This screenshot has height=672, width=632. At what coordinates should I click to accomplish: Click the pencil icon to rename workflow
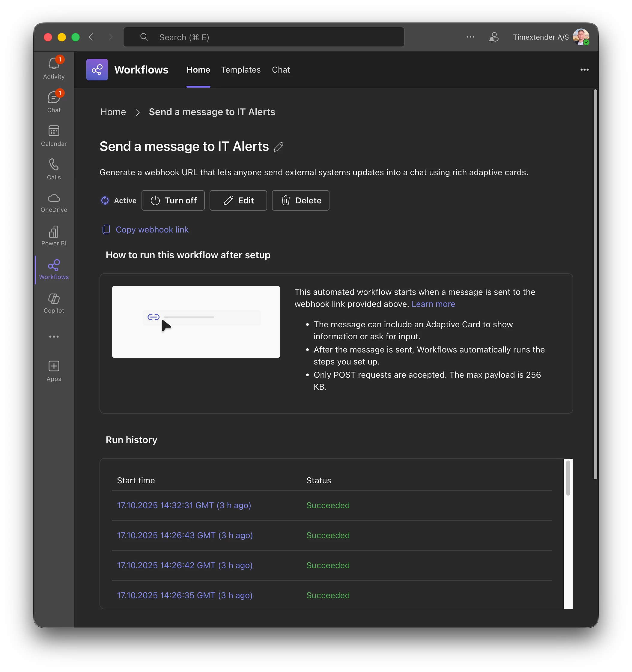pyautogui.click(x=278, y=147)
